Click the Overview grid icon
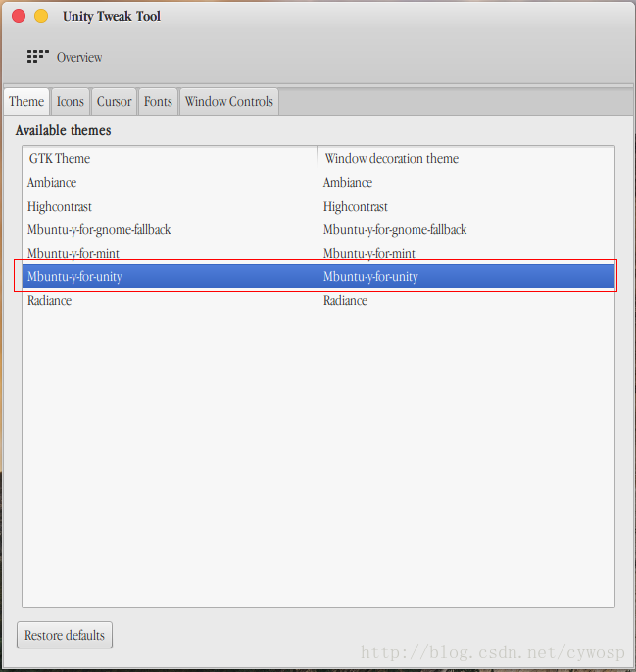 click(38, 57)
